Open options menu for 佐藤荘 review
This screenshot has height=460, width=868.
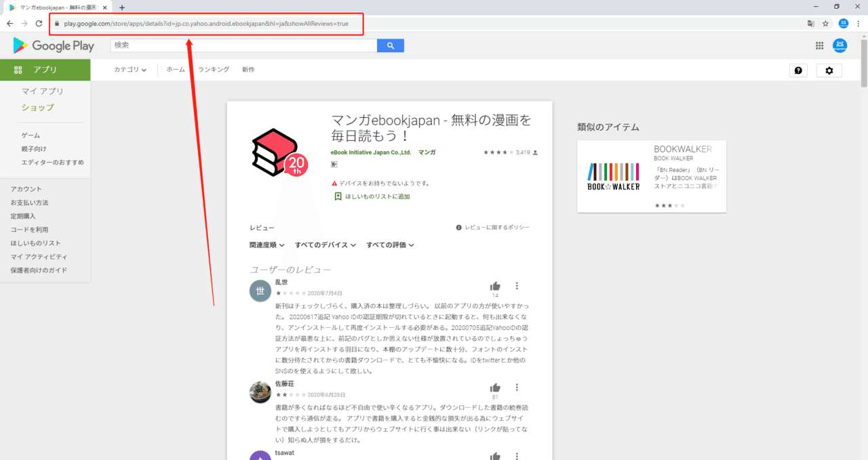tap(517, 388)
